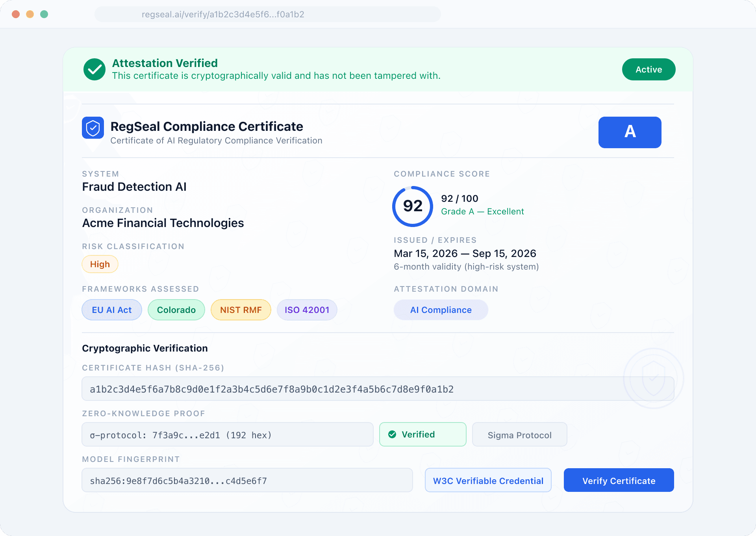Image resolution: width=756 pixels, height=536 pixels.
Task: Click the Verify Certificate button
Action: [x=618, y=480]
